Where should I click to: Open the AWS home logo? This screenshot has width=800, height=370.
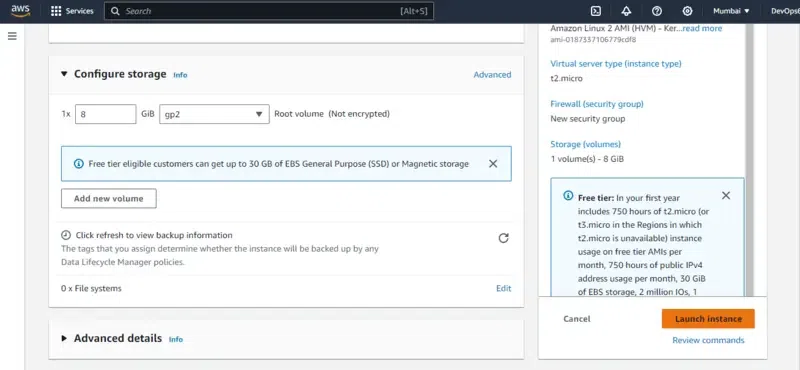(x=21, y=11)
